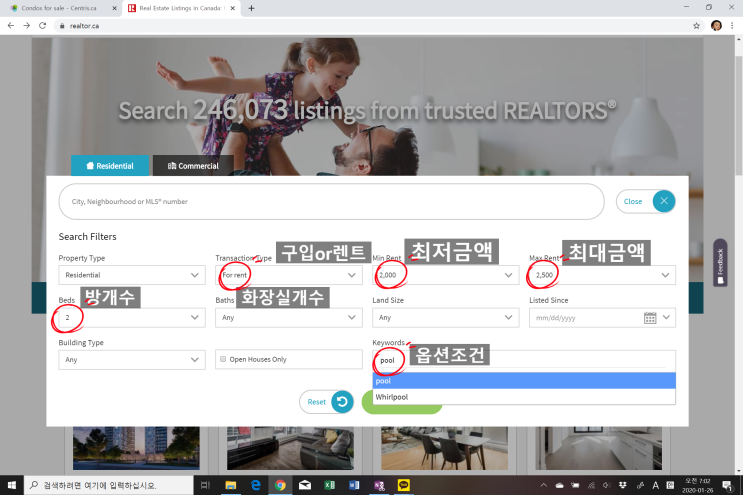Open the Land Size dropdown
The height and width of the screenshot is (495, 743).
(x=445, y=317)
